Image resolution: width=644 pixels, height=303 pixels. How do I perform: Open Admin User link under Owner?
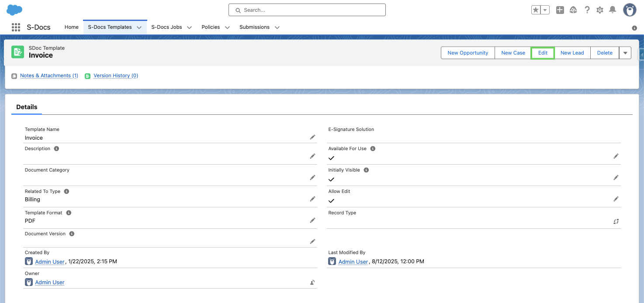click(50, 282)
